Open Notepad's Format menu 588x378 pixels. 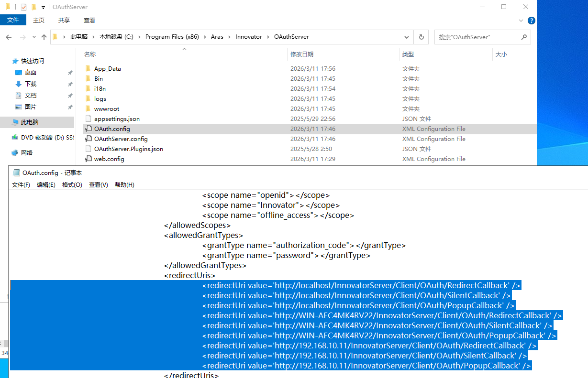pyautogui.click(x=72, y=185)
